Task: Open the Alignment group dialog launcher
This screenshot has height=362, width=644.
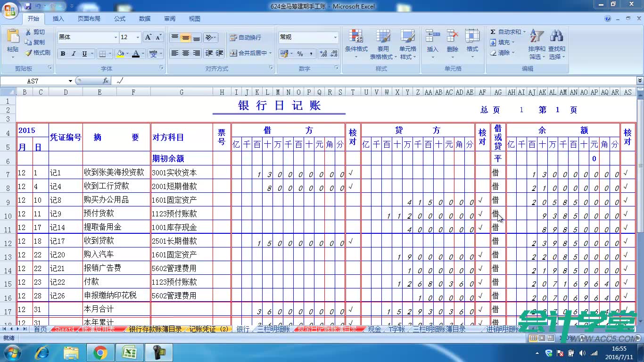Action: click(271, 68)
